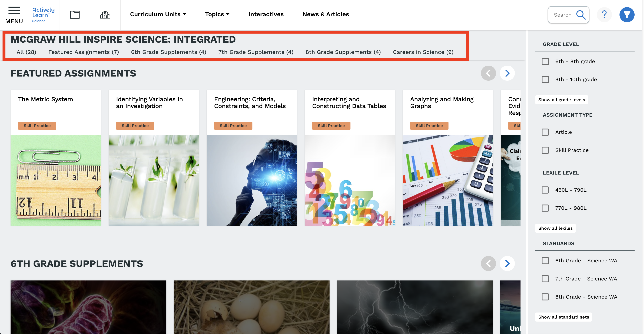Check 7th Grade - Science WA standard
Image resolution: width=644 pixels, height=334 pixels.
coord(545,279)
